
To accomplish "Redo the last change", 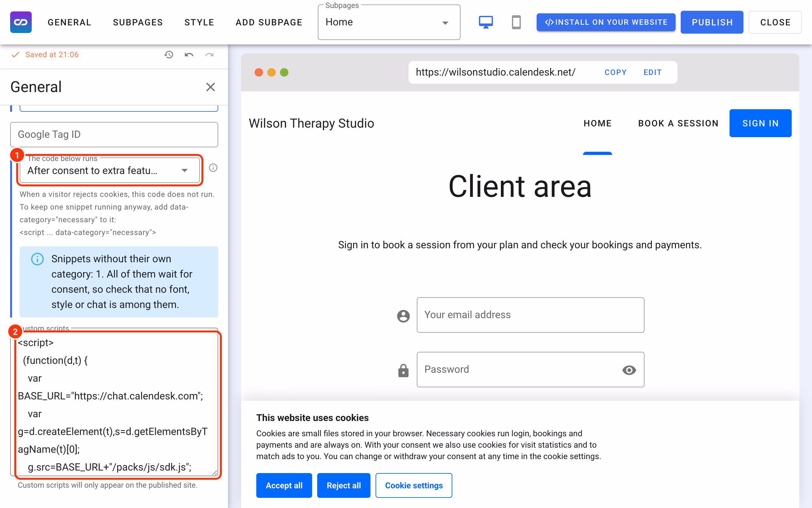I will tap(209, 55).
